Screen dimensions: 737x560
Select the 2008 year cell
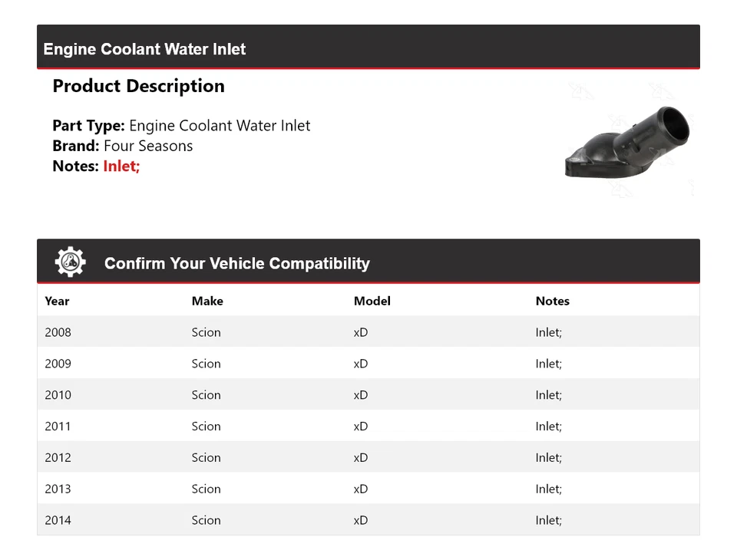coord(58,332)
